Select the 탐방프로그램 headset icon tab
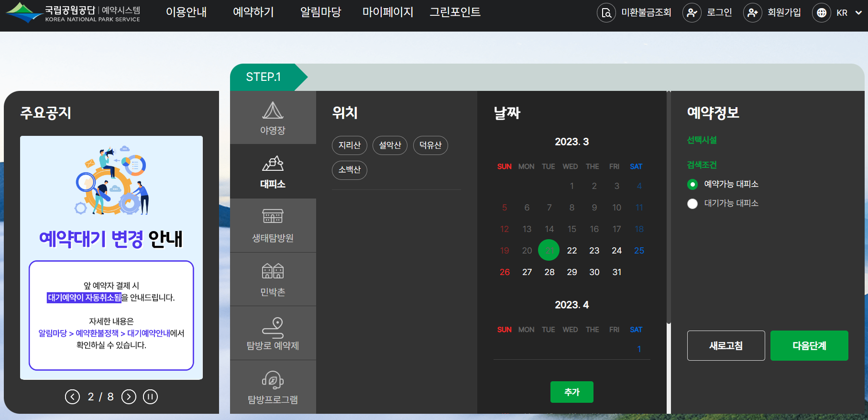Viewport: 868px width, 420px height. [x=273, y=387]
